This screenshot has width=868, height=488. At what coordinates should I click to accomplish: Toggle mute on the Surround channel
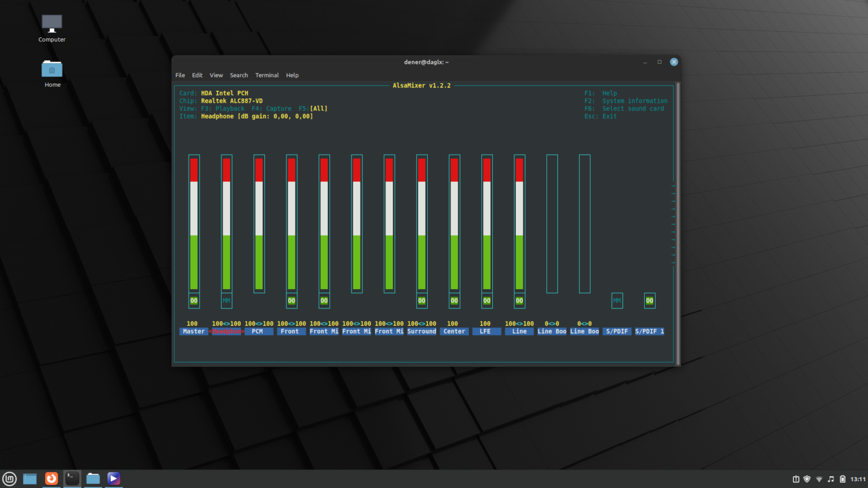[x=422, y=300]
